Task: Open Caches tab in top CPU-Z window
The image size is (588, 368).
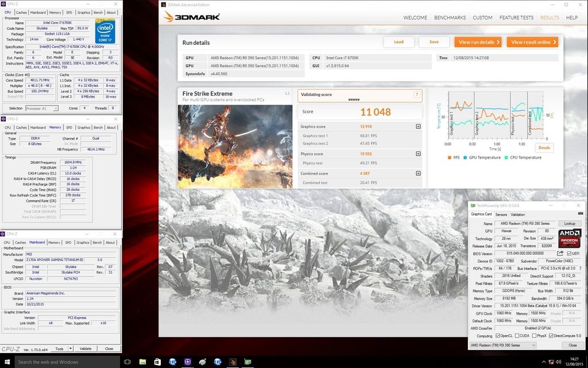Action: 21,13
